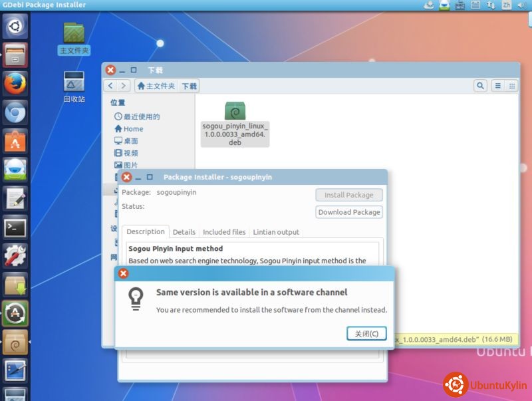
Task: Switch to the Details tab
Action: pos(184,232)
